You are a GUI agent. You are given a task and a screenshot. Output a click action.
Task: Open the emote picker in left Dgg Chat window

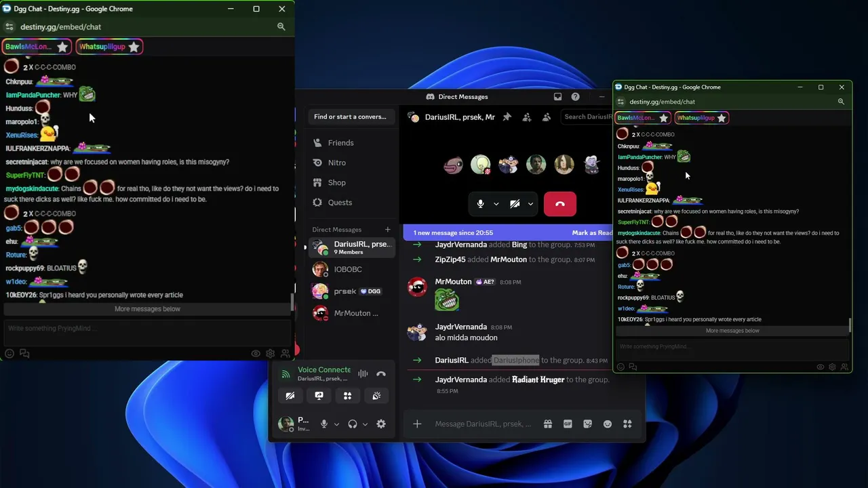pyautogui.click(x=9, y=353)
